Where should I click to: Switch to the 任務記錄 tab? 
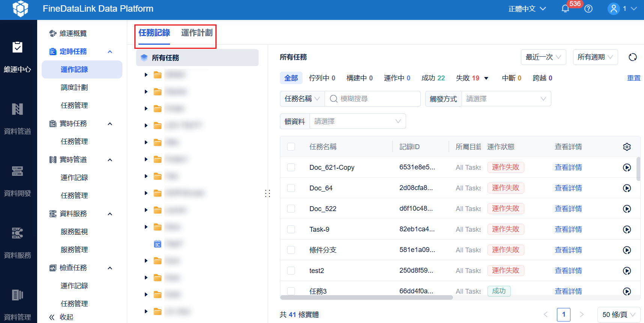coord(154,33)
